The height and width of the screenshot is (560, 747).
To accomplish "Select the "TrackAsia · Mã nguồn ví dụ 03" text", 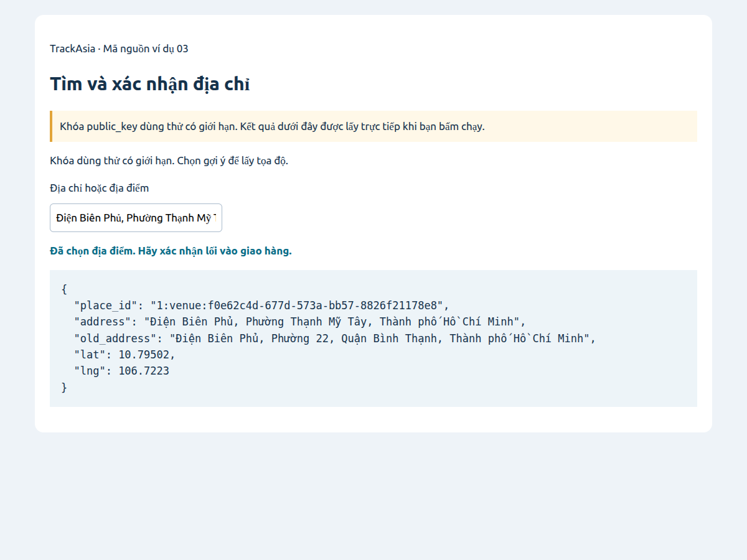I will 119,49.
